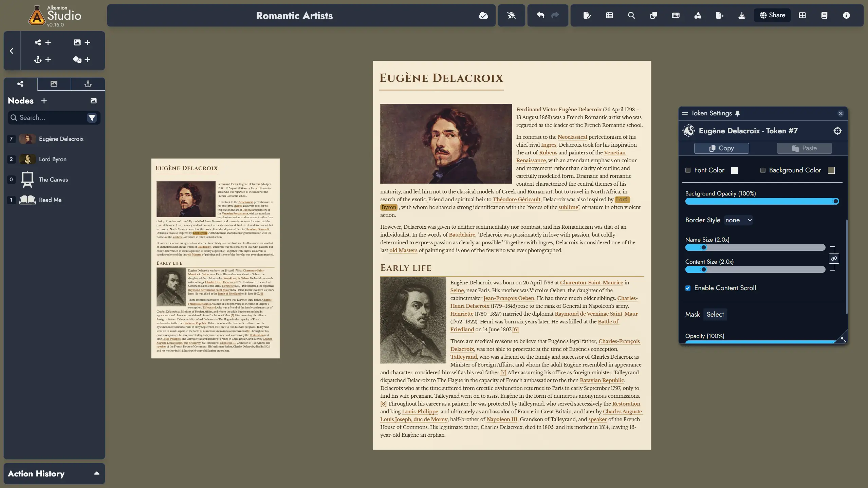
Task: Expand the Action History panel
Action: (x=96, y=473)
